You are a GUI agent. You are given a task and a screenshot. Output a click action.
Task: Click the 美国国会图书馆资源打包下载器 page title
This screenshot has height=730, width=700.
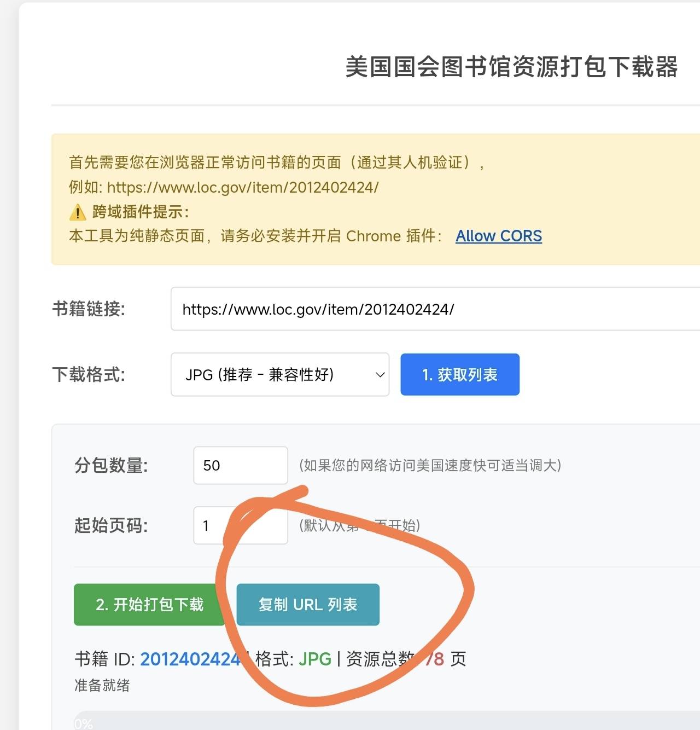click(511, 67)
